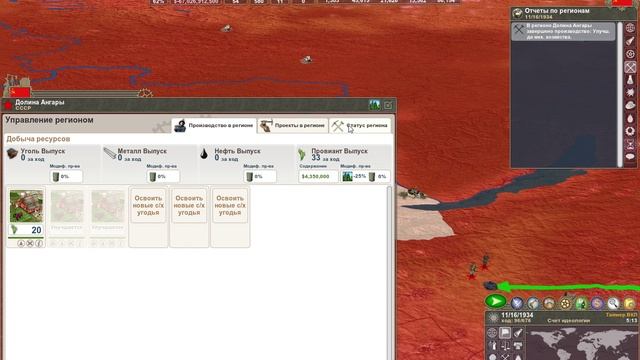The width and height of the screenshot is (640, 360).
Task: Open the purple finance department icon
Action: click(597, 303)
